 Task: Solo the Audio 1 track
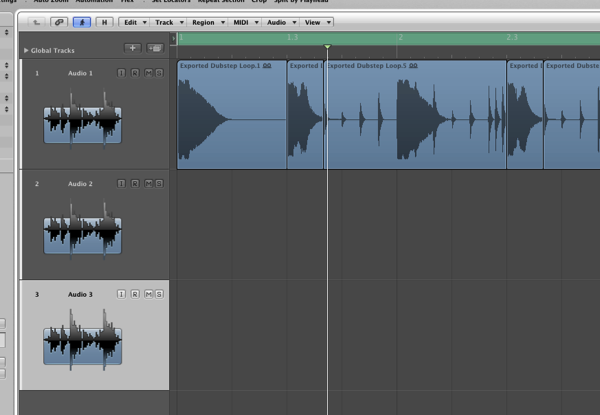pyautogui.click(x=159, y=73)
